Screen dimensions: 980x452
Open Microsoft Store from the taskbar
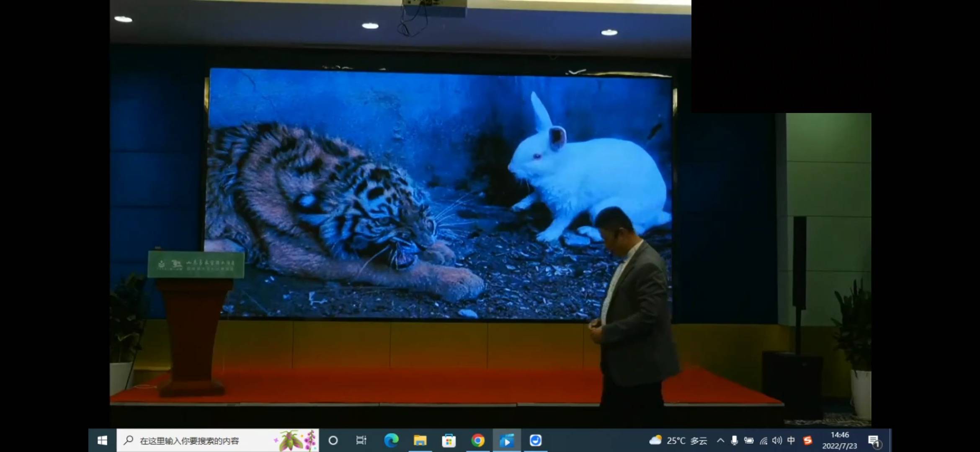click(x=449, y=440)
